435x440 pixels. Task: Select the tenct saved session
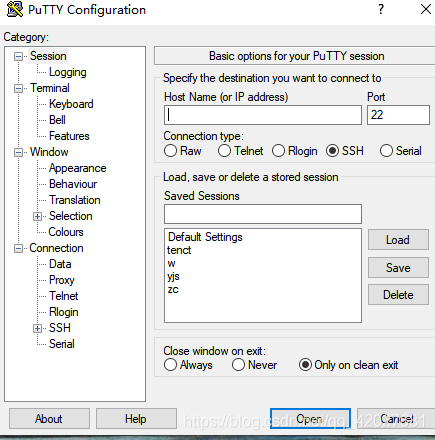(x=179, y=250)
